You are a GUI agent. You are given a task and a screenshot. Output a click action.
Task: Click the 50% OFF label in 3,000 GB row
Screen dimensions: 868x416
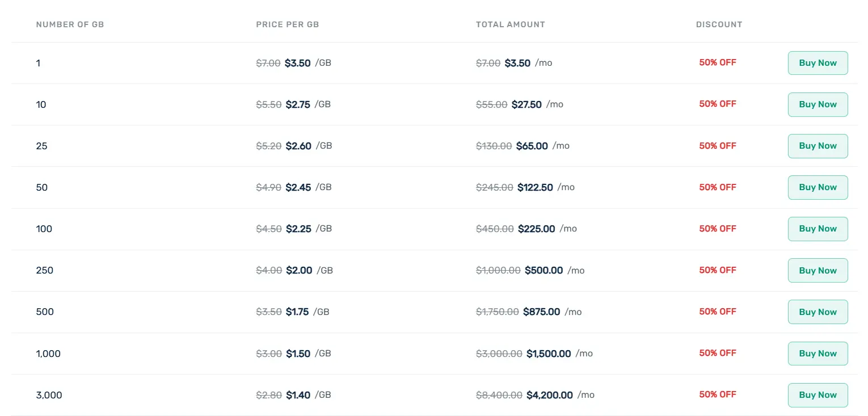(717, 394)
